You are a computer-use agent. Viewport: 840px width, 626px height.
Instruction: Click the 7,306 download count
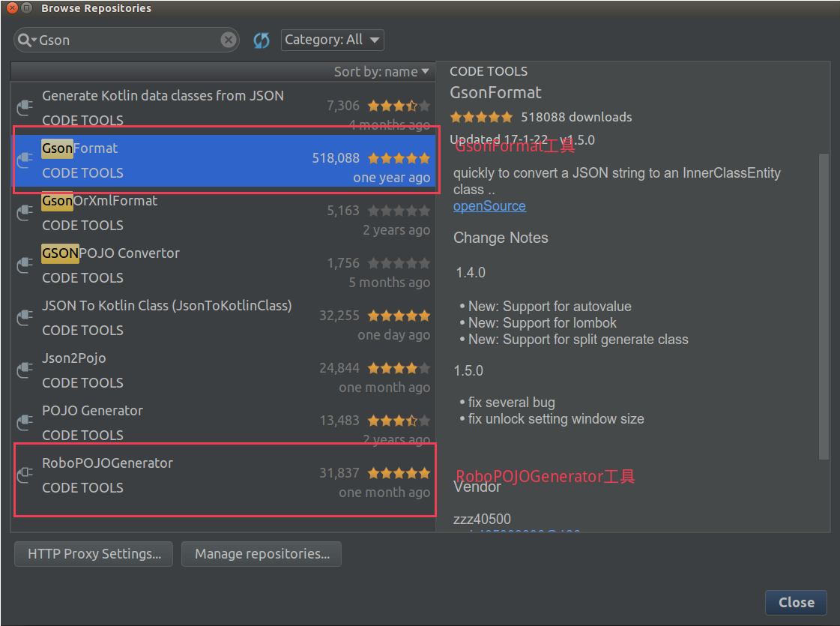point(343,106)
